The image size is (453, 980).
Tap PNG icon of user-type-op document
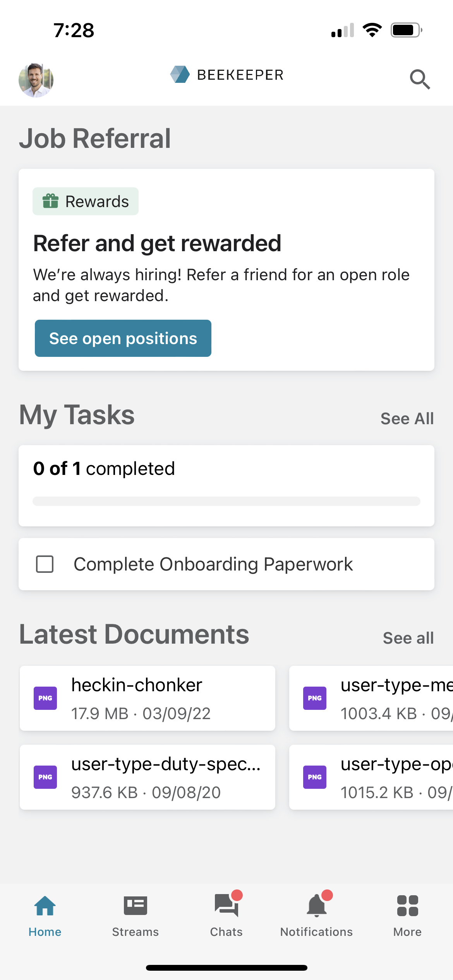tap(315, 777)
